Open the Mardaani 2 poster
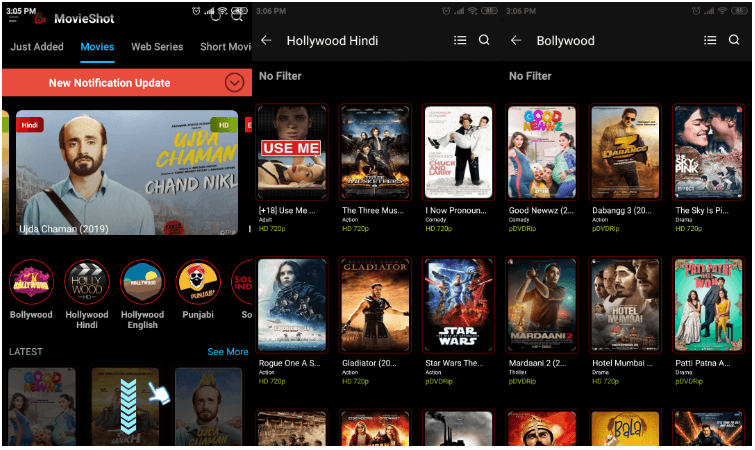This screenshot has height=450, width=755. click(542, 305)
